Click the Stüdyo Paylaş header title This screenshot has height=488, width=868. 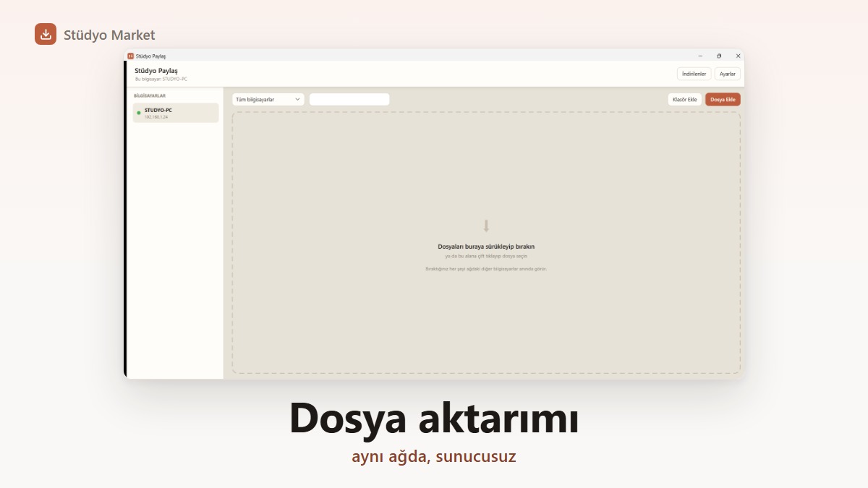coord(156,70)
